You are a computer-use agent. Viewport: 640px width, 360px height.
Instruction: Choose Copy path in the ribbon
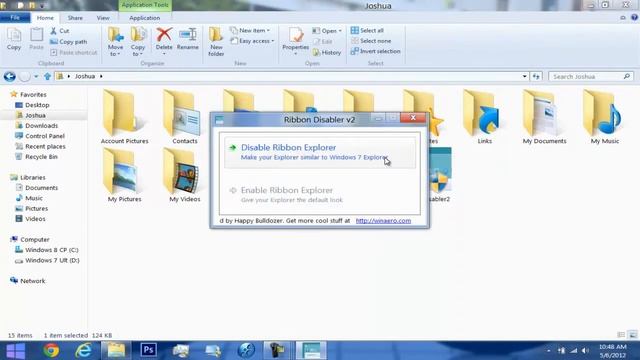[69, 42]
